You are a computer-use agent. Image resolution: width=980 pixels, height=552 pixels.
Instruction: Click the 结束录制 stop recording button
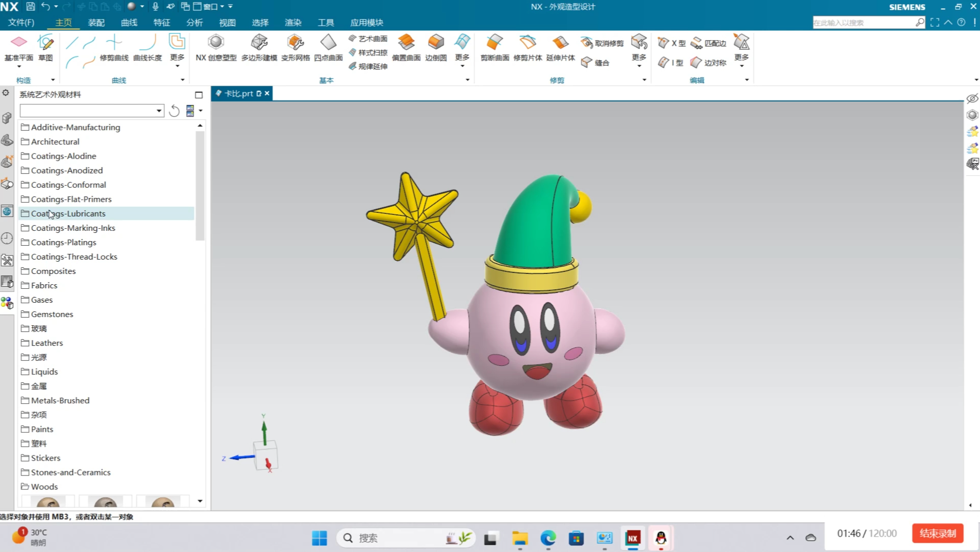pos(937,534)
